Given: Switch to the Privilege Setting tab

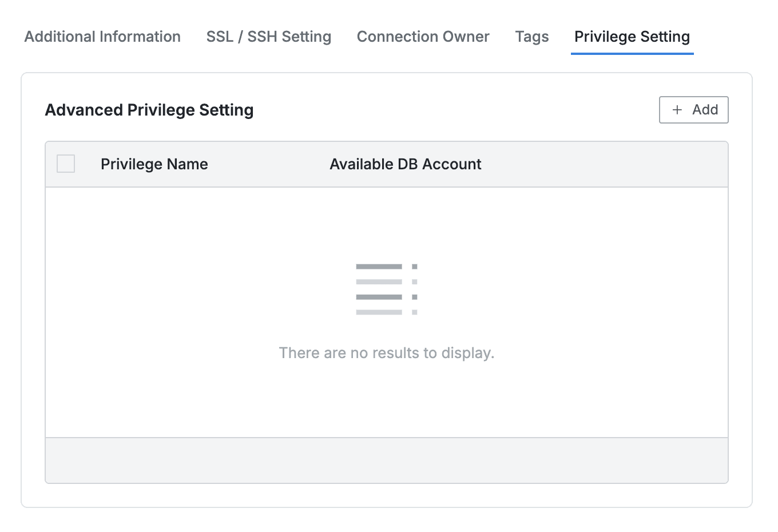Looking at the screenshot, I should 632,37.
